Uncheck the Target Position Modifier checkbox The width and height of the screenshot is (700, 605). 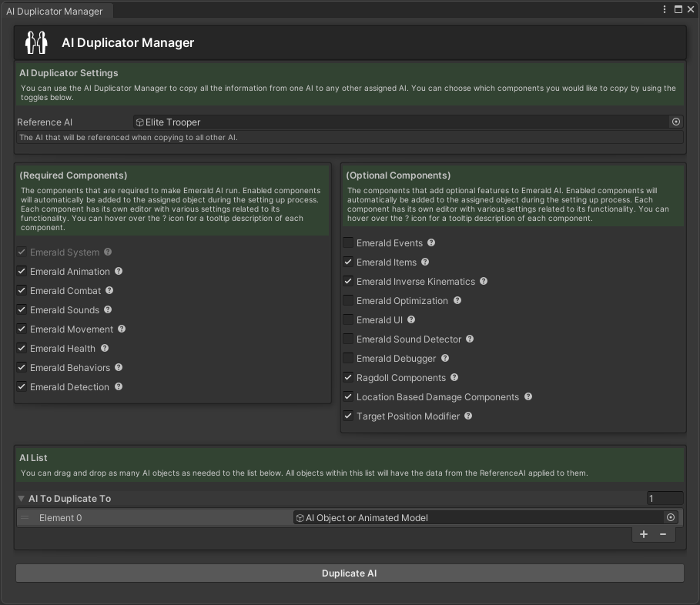[348, 416]
